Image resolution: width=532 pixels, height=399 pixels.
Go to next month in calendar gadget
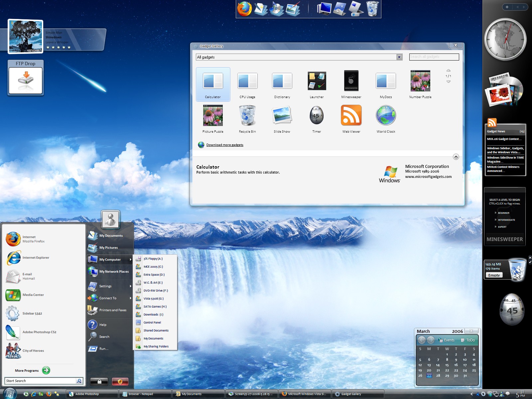431,340
